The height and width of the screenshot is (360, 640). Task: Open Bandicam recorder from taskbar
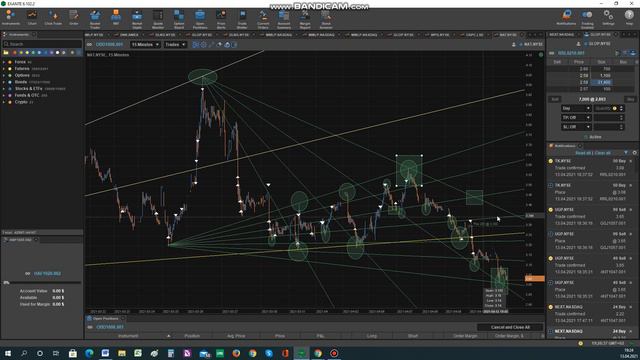334,353
